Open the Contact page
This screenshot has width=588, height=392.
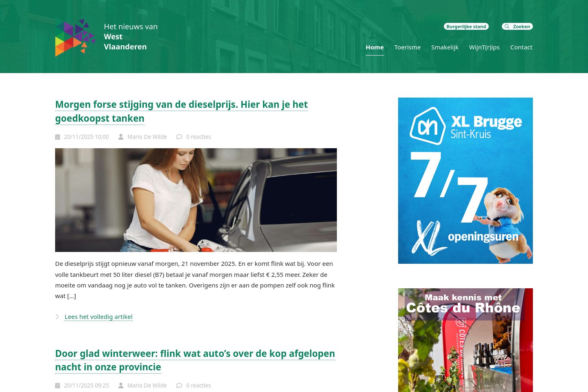[x=521, y=47]
